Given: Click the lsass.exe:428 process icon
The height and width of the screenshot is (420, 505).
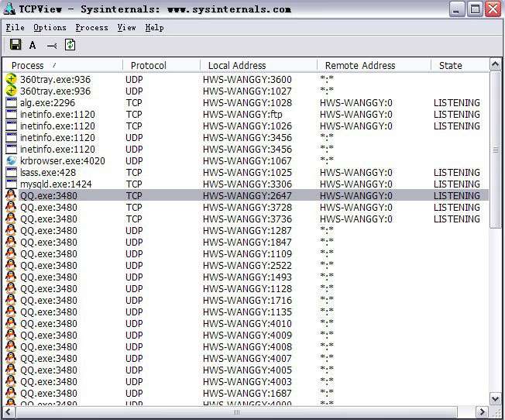Looking at the screenshot, I should (x=11, y=172).
